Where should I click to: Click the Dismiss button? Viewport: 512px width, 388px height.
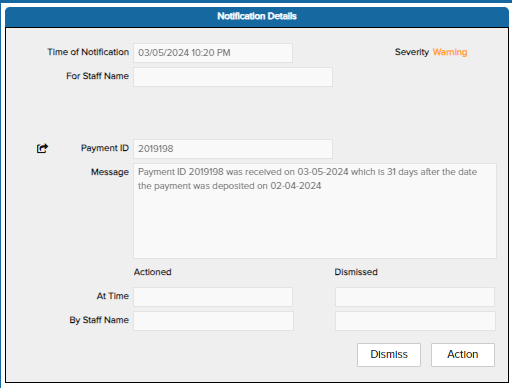[389, 355]
